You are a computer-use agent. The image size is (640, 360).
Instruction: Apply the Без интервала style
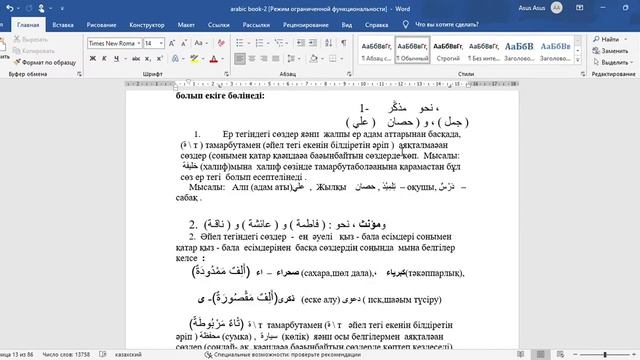[x=484, y=51]
